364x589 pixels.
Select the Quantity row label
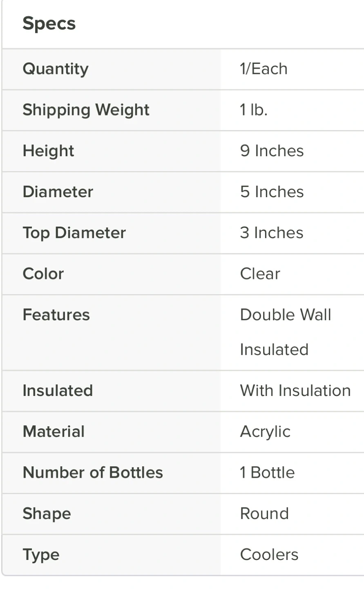56,69
